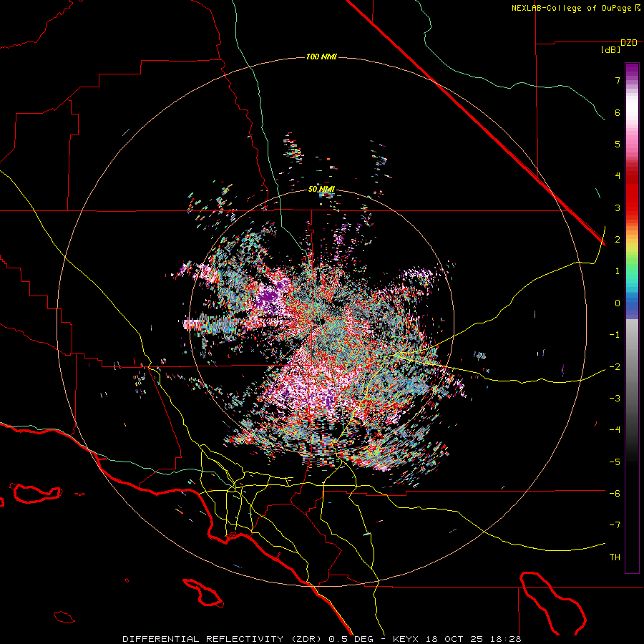644x644 pixels.
Task: Click the '-2' value on color scale
Action: pyautogui.click(x=615, y=366)
